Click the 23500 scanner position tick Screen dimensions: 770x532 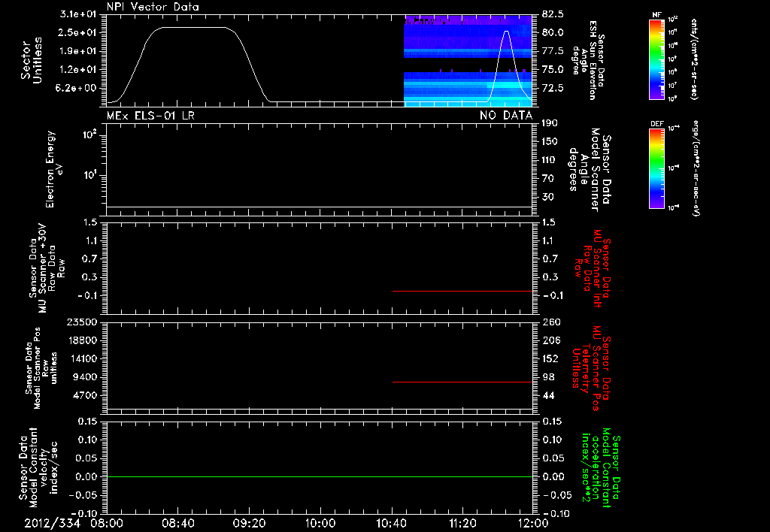pos(82,322)
